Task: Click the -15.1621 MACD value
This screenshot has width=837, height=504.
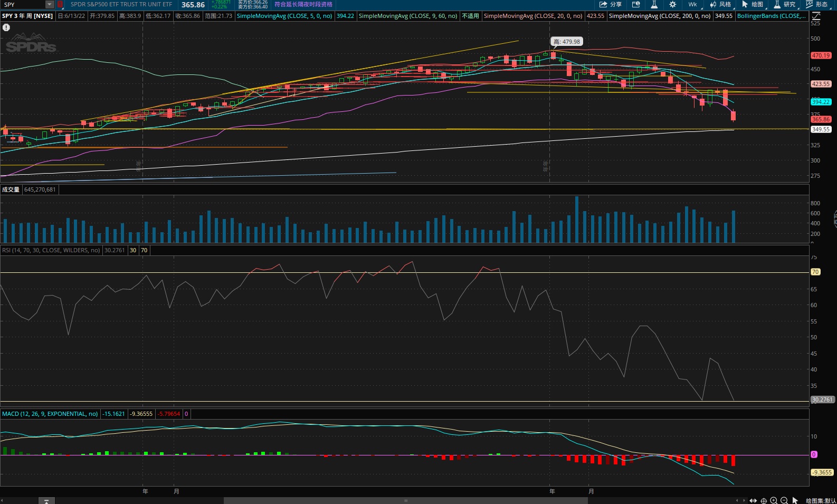Action: pos(113,414)
